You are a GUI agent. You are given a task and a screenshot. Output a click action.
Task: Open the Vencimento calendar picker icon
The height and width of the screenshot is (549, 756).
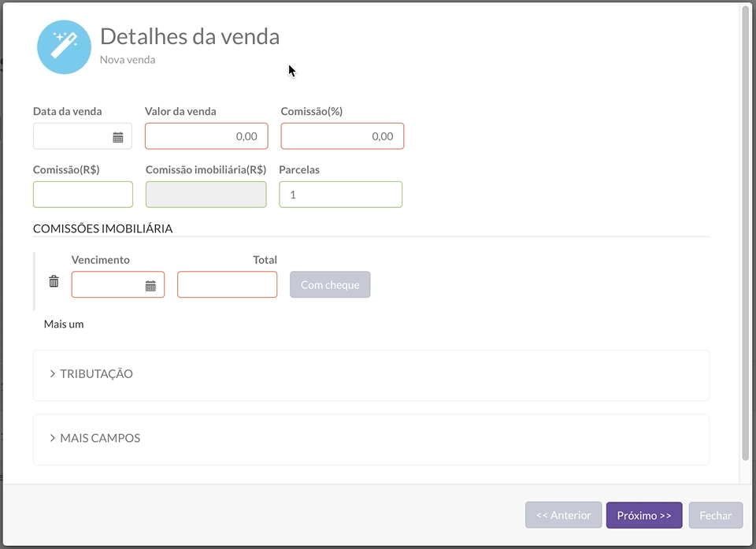click(150, 286)
